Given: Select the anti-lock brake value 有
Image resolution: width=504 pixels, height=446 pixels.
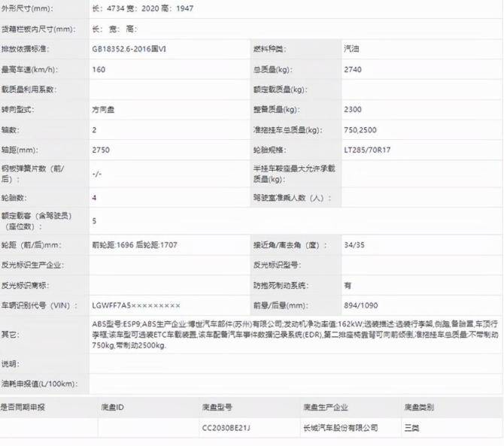Looking at the screenshot, I should [x=348, y=285].
